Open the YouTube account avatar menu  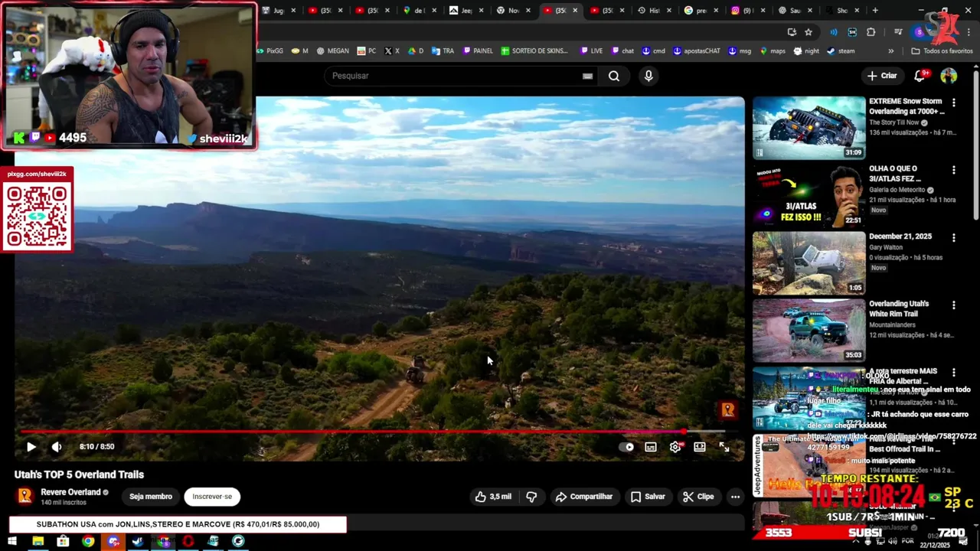pos(949,76)
